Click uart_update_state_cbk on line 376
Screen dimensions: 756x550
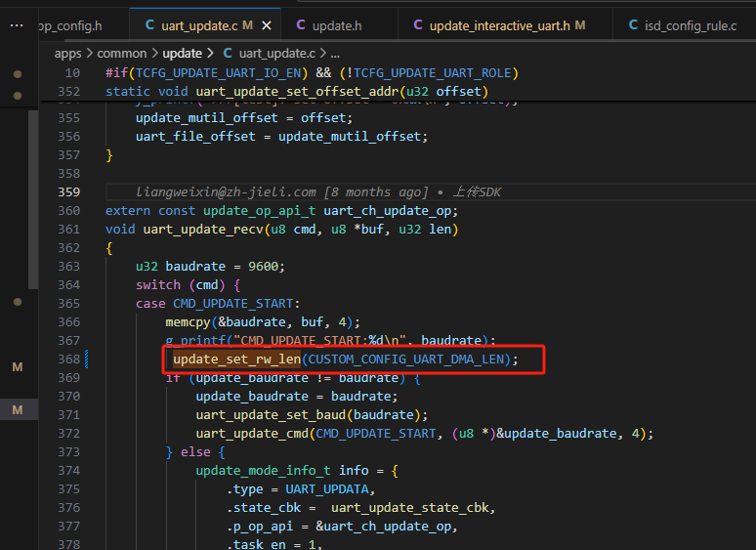(410, 508)
